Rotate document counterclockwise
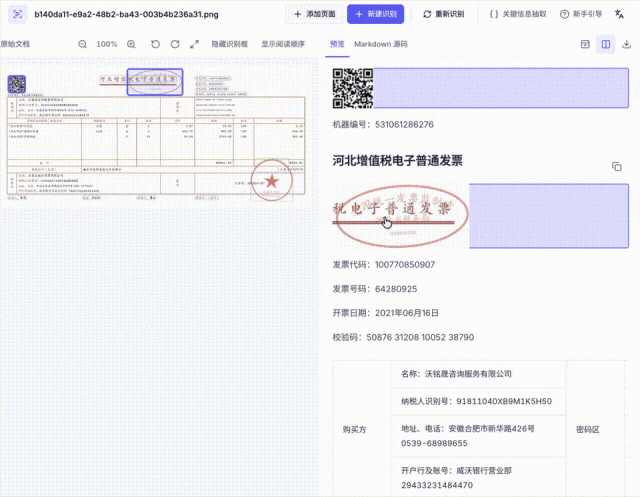640x497 pixels. (155, 44)
